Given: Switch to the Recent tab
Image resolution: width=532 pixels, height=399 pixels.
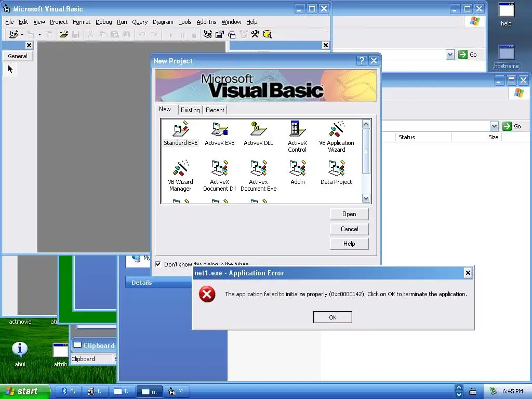Looking at the screenshot, I should click(215, 110).
